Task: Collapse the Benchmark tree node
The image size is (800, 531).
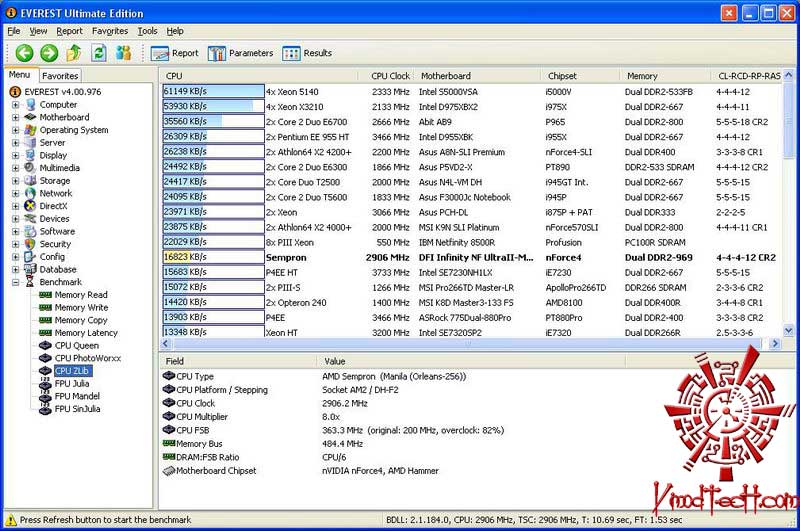Action: [x=15, y=282]
